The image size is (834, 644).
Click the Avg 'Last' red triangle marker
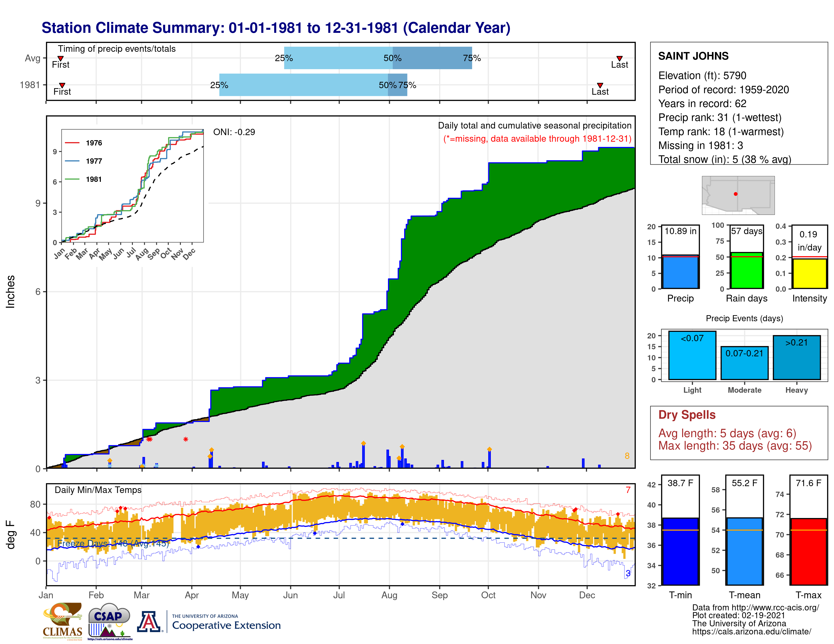click(619, 58)
